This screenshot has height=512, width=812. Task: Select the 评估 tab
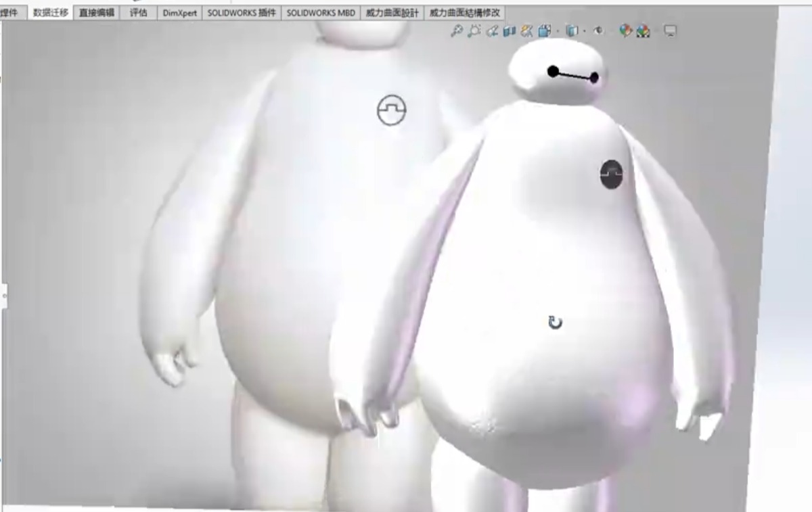[138, 13]
